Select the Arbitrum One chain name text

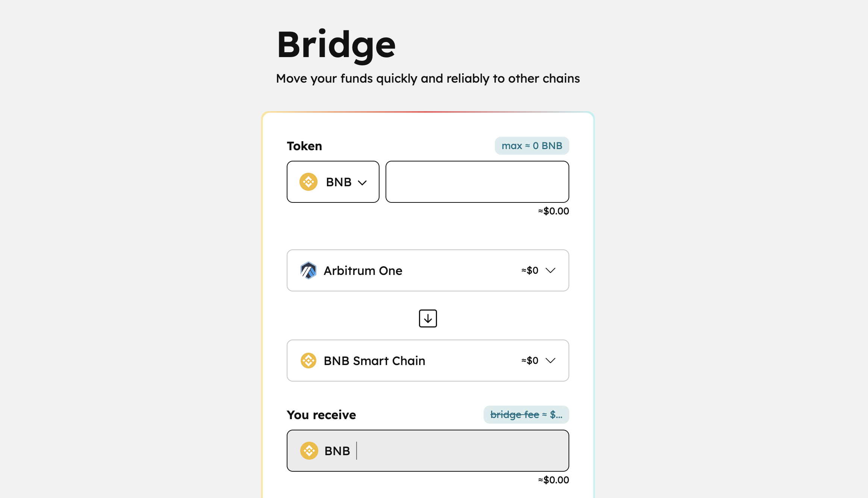pyautogui.click(x=363, y=271)
